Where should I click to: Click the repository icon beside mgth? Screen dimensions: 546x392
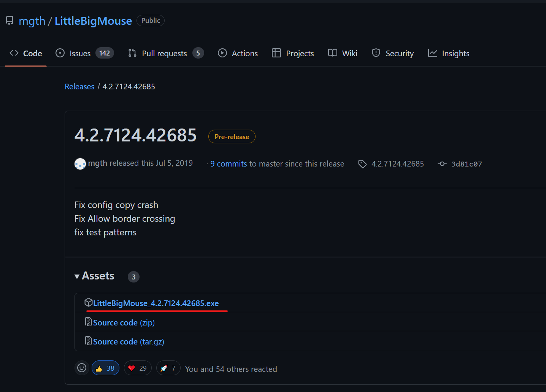10,21
